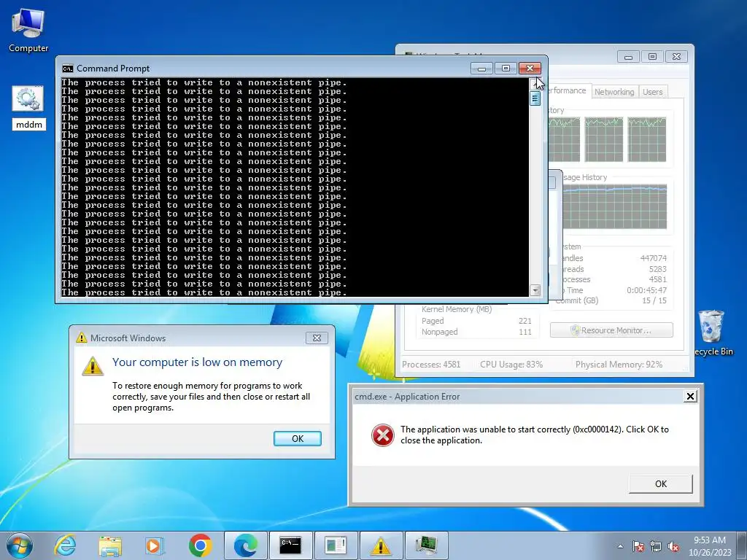Open Windows Explorer folder on taskbar
Screen dimensions: 747x560
click(x=110, y=545)
